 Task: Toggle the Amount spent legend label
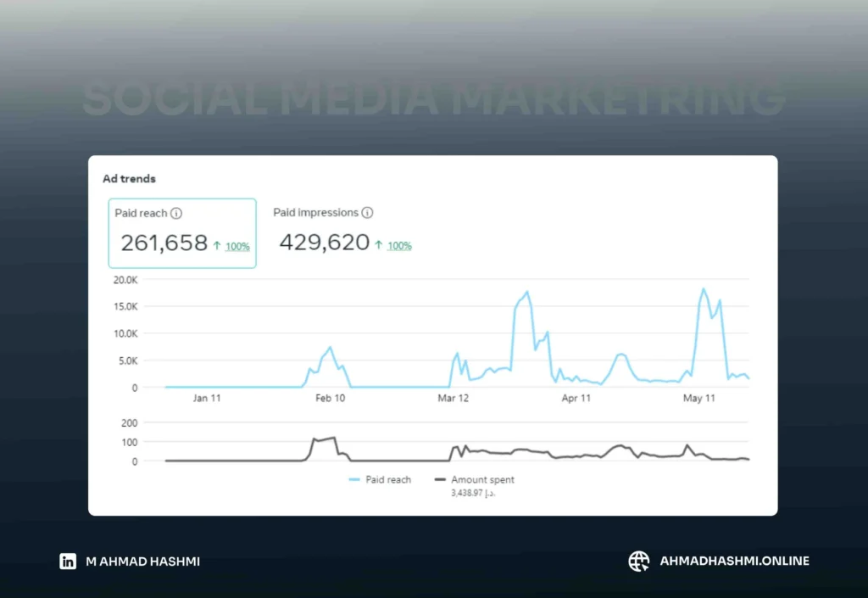click(482, 480)
